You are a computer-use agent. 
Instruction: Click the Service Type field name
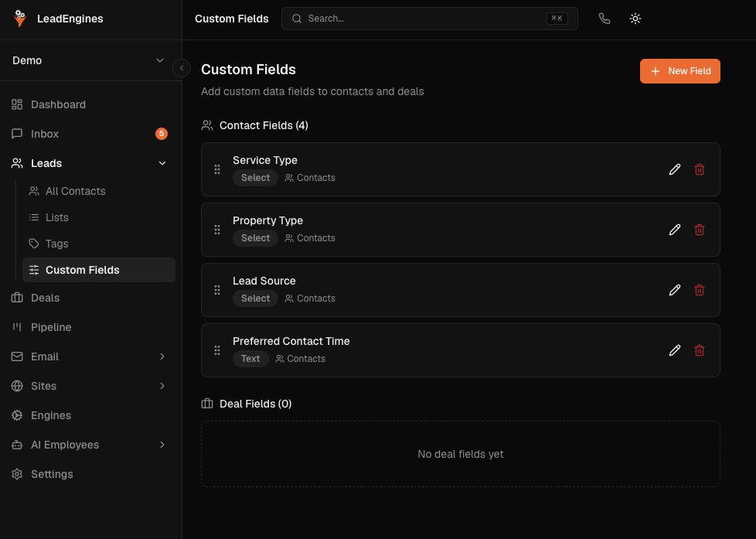[x=264, y=160]
